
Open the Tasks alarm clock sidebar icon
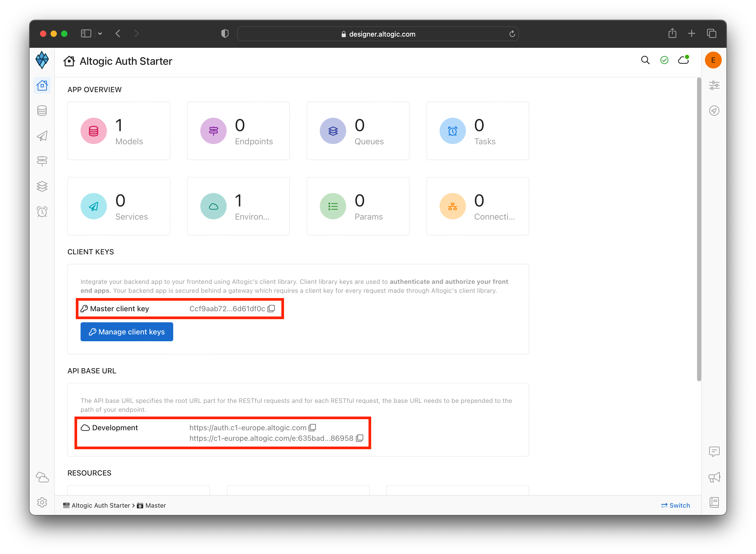point(42,212)
